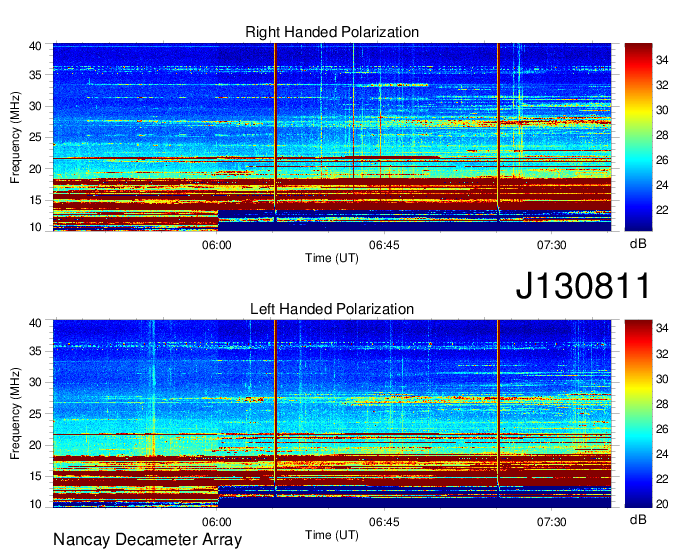Click the 07:30 tick of the Left Handed plot
The width and height of the screenshot is (680, 552).
click(x=552, y=522)
